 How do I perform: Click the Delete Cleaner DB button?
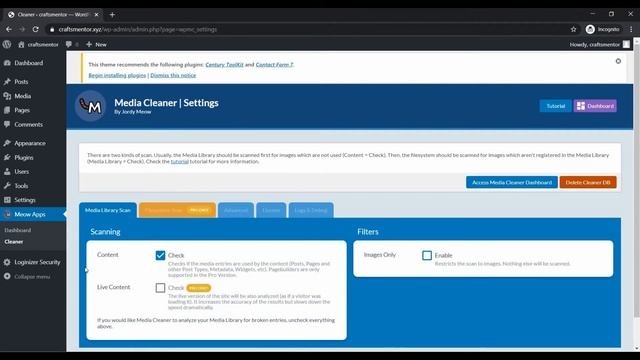point(588,182)
